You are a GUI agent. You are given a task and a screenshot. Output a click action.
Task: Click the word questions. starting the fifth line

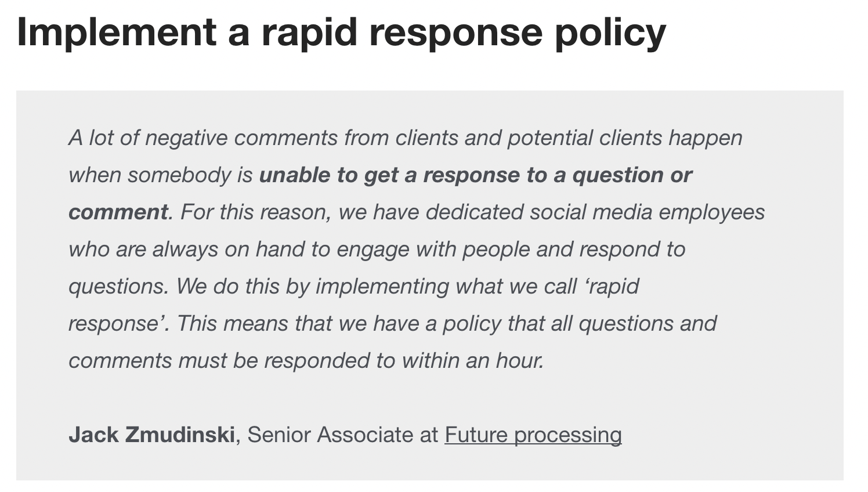pyautogui.click(x=118, y=287)
